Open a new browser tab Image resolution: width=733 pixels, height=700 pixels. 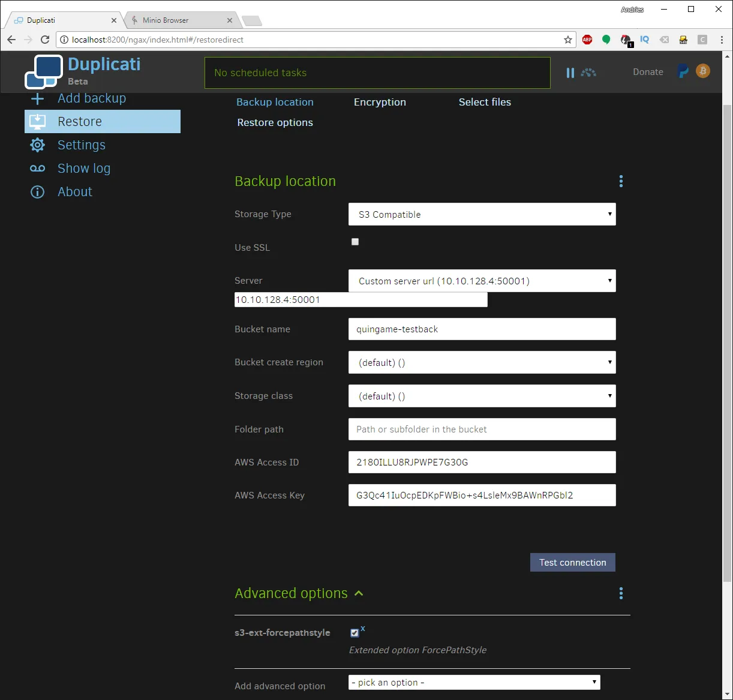coord(252,21)
